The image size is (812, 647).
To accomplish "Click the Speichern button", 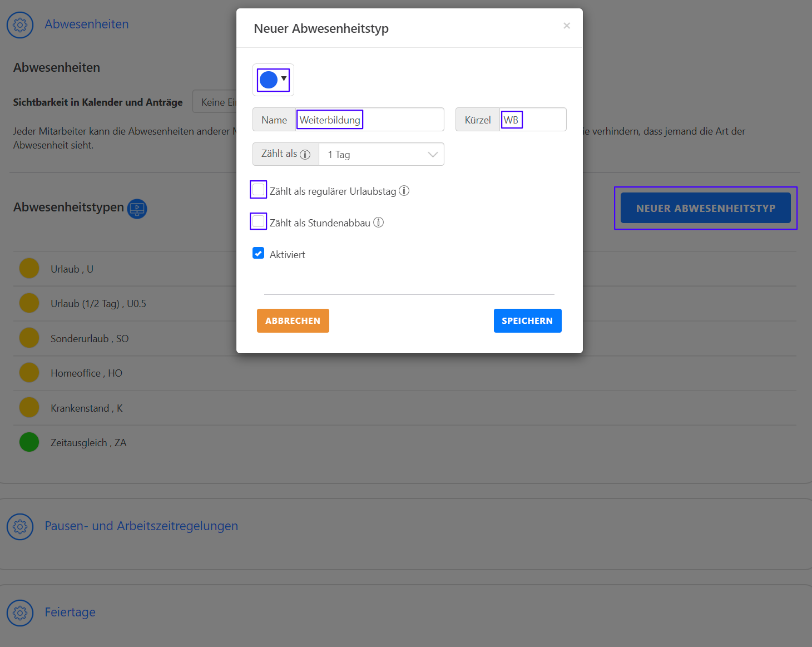I will point(527,321).
